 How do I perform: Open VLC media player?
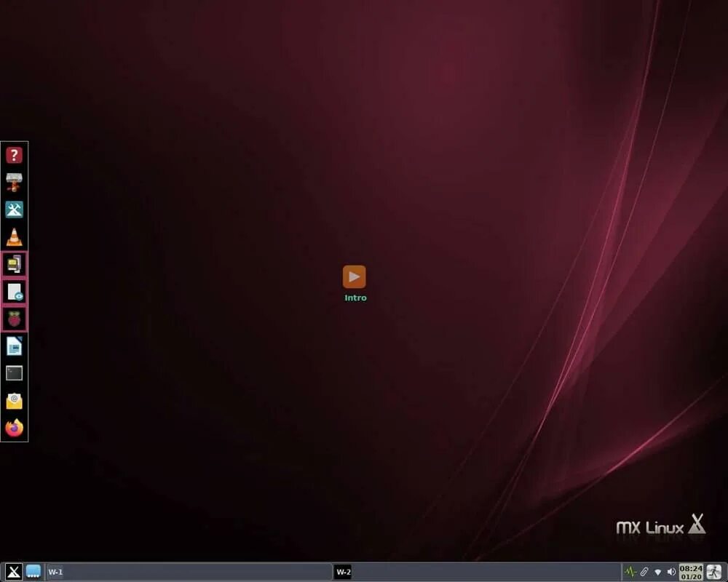coord(13,237)
